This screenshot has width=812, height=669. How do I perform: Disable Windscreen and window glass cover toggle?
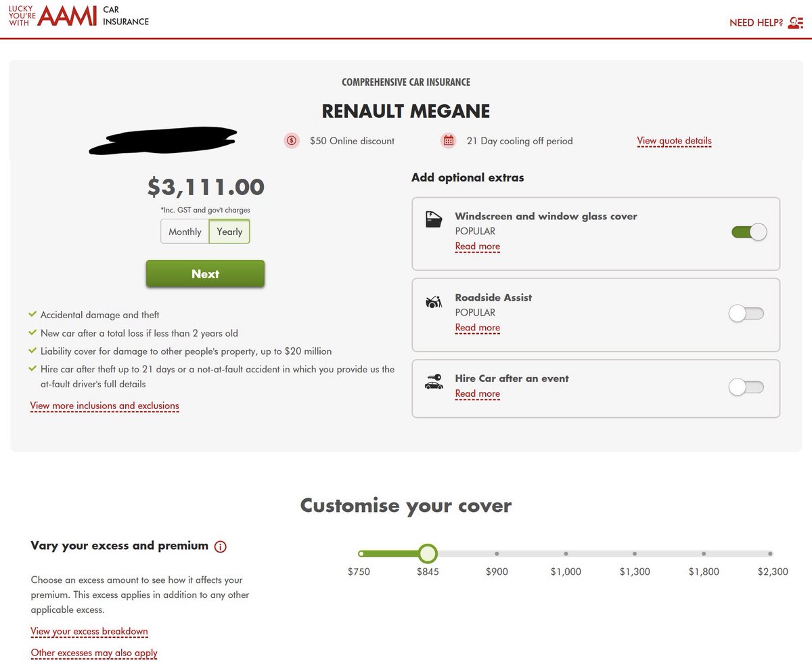[x=749, y=232]
